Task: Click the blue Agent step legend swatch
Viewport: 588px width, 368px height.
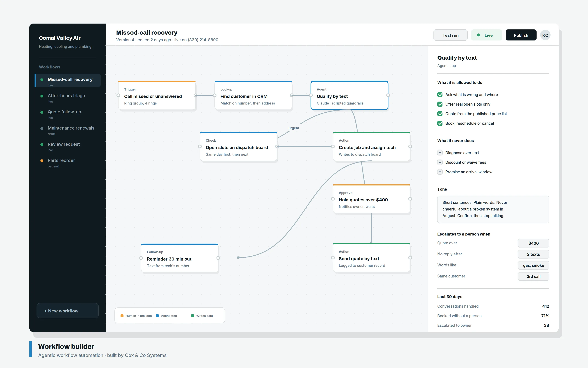Action: pyautogui.click(x=157, y=316)
